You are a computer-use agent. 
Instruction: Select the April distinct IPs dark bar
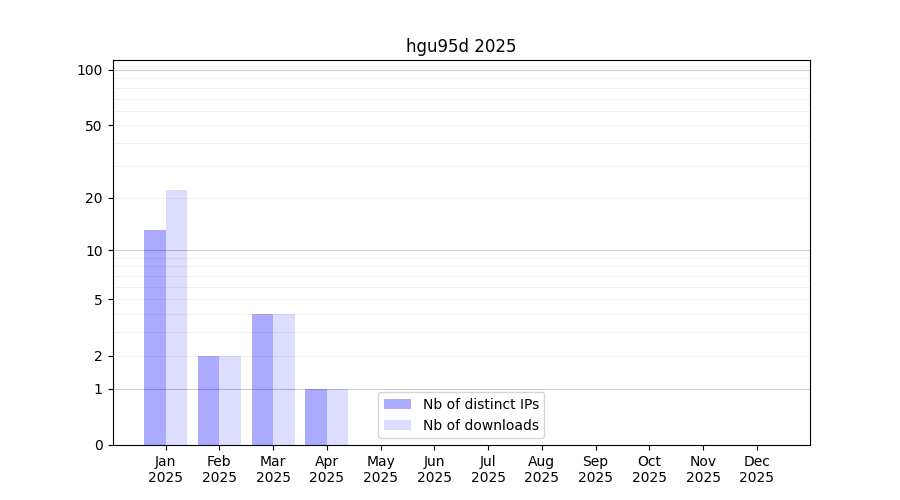(x=316, y=417)
